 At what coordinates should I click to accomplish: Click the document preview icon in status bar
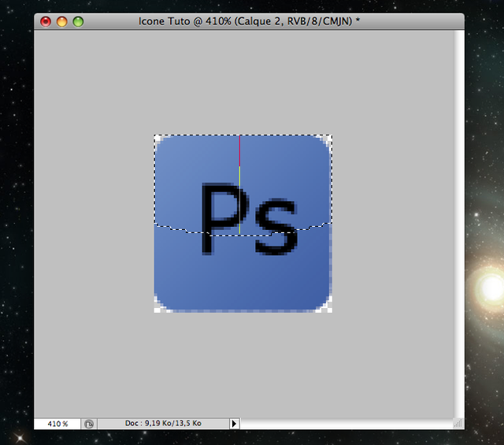pos(89,424)
